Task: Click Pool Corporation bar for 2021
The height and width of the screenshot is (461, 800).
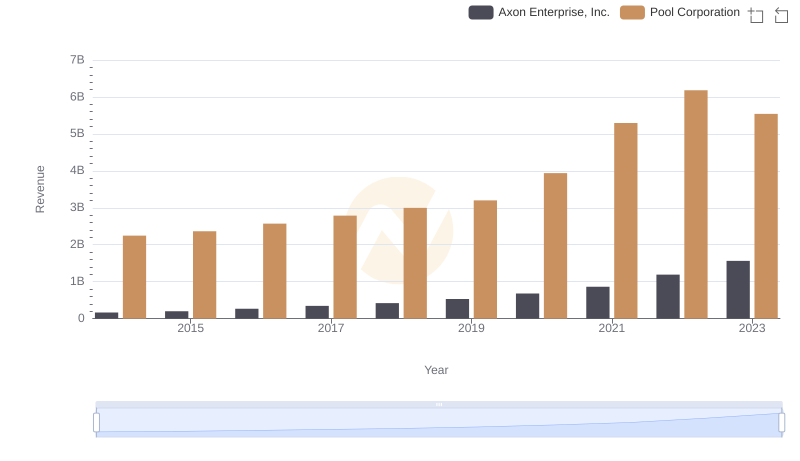Action: click(x=626, y=221)
